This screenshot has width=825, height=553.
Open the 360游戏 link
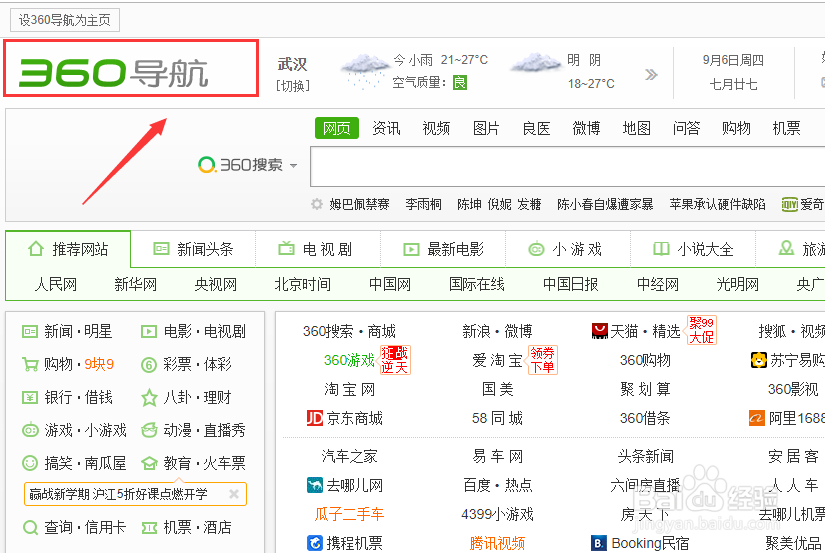tap(349, 360)
